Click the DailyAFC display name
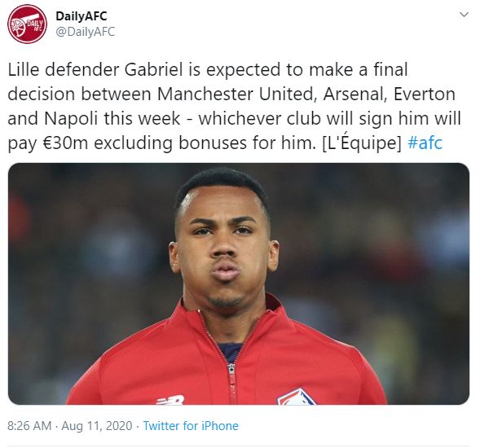This screenshot has width=480, height=448. [81, 16]
